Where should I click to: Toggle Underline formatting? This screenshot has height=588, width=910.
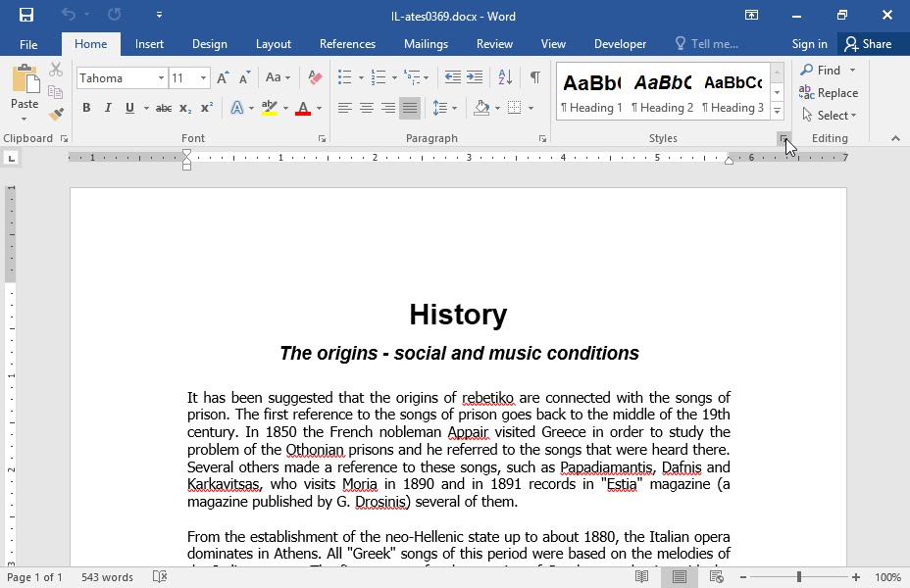pyautogui.click(x=129, y=108)
